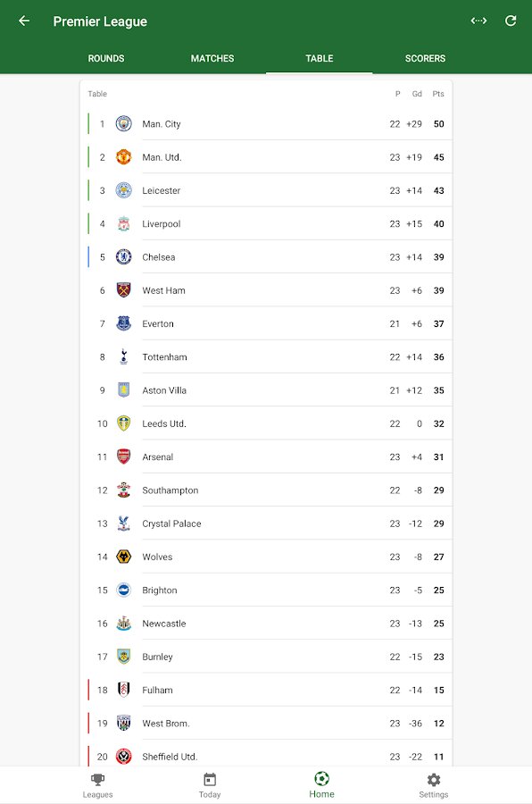Select the Table tab

tap(320, 58)
